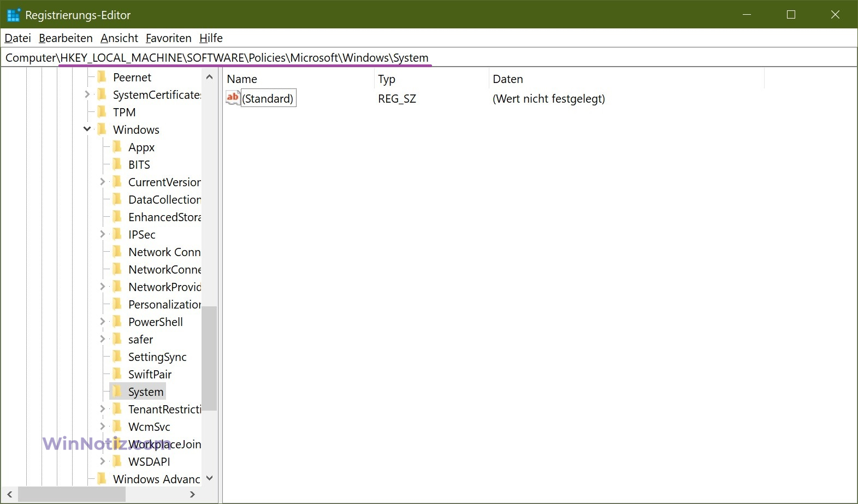Click horizontal scrollbar right arrow
The width and height of the screenshot is (858, 504).
(x=192, y=494)
